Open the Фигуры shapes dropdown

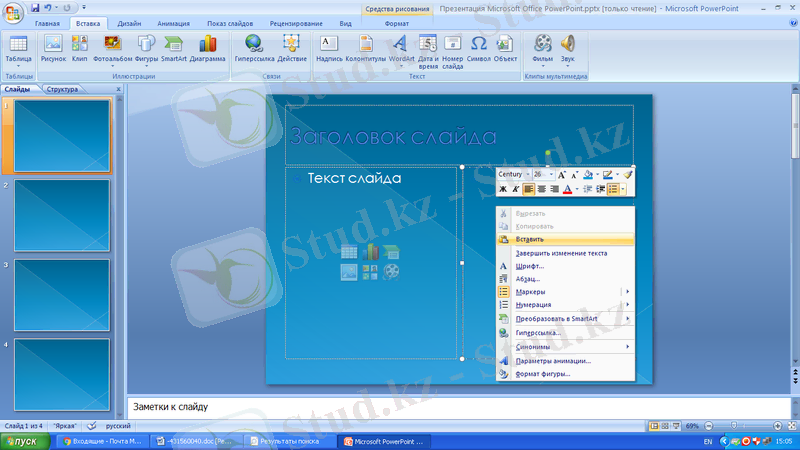point(146,46)
